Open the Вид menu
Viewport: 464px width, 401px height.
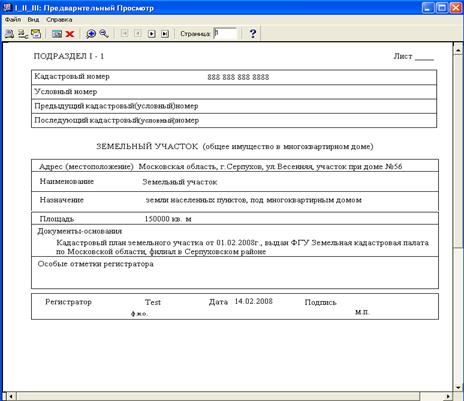click(x=33, y=20)
